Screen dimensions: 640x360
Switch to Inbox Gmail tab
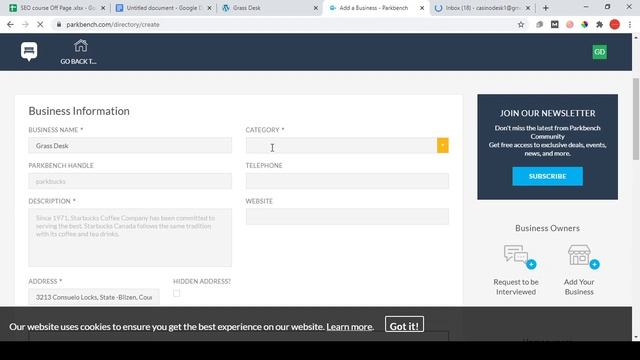click(483, 8)
